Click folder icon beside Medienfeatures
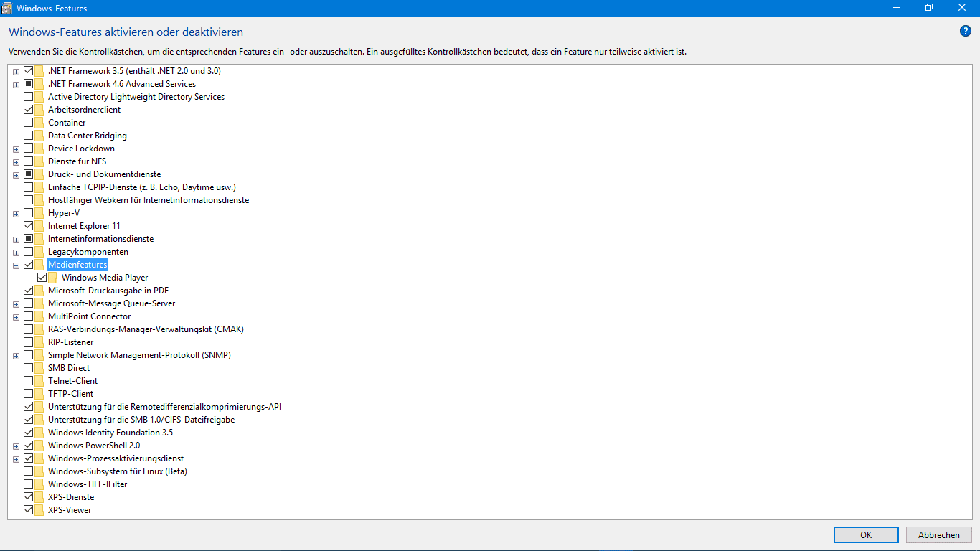The height and width of the screenshot is (551, 980). (39, 265)
